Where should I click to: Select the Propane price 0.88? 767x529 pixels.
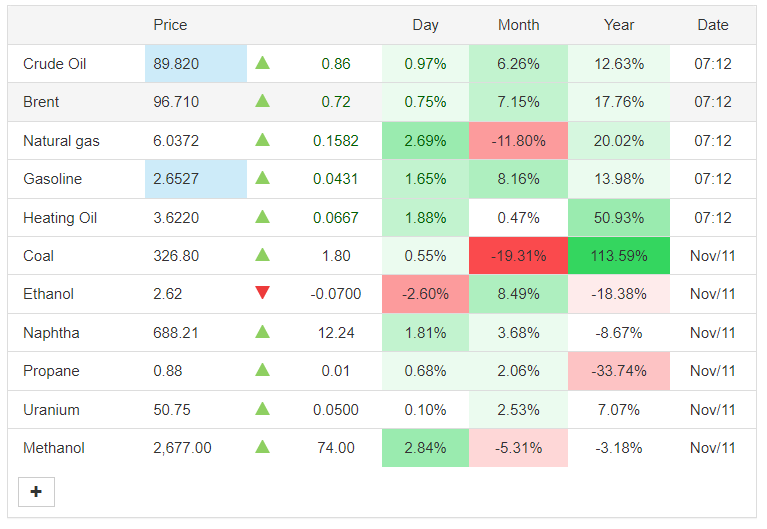(167, 371)
